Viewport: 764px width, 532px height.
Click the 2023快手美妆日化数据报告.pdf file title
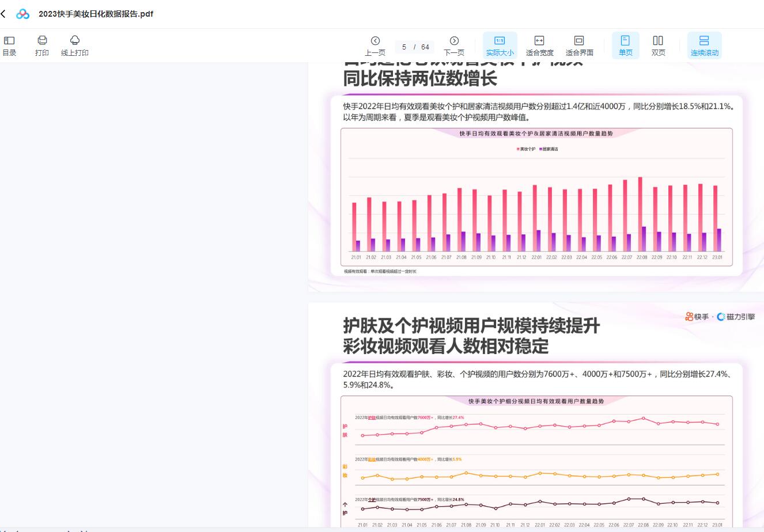pos(96,14)
